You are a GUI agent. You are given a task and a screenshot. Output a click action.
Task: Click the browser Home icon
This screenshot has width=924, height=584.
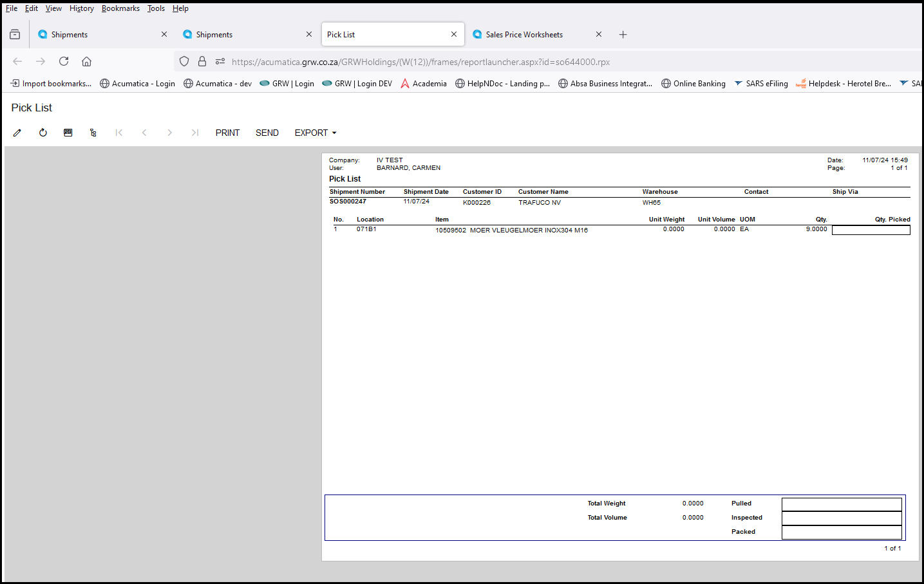coord(86,62)
